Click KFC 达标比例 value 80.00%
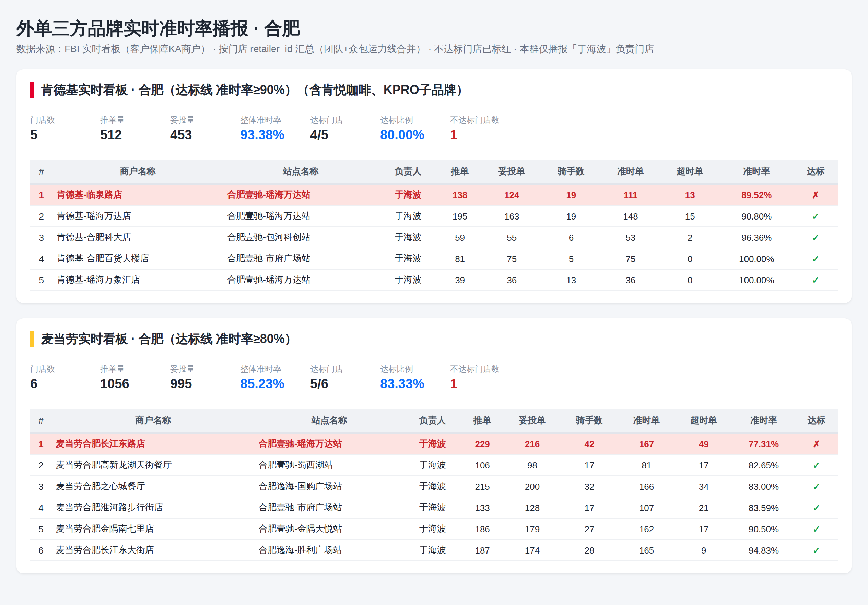 (402, 135)
